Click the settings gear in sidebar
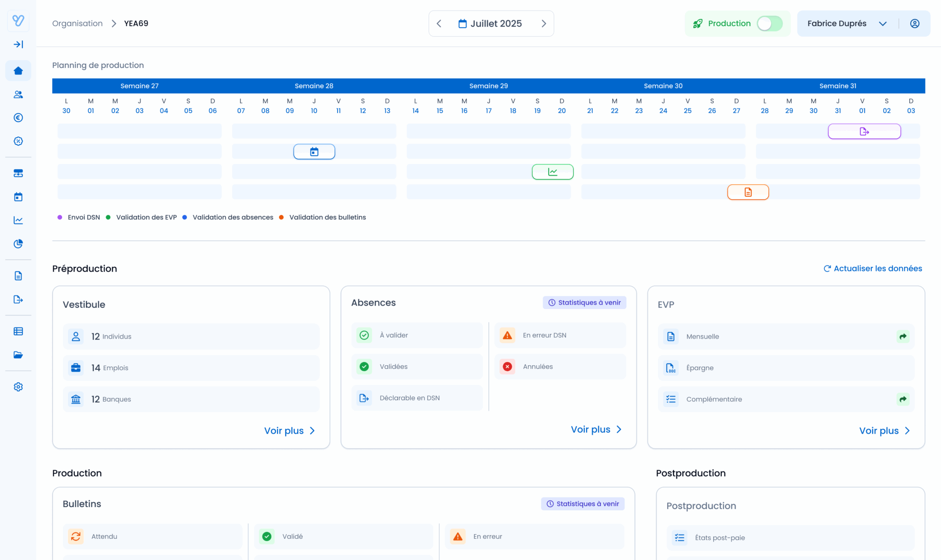Image resolution: width=941 pixels, height=560 pixels. click(x=18, y=387)
